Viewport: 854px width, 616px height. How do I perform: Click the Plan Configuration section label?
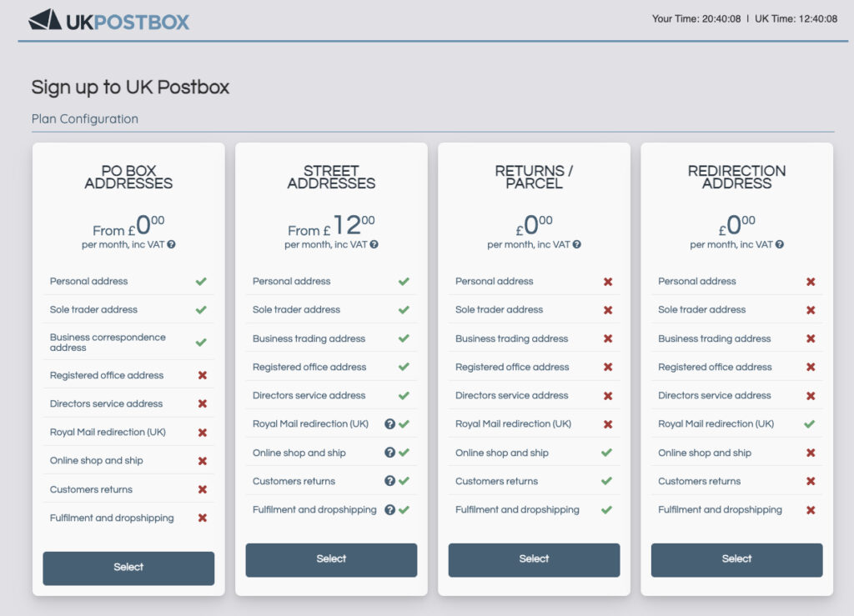click(x=85, y=118)
